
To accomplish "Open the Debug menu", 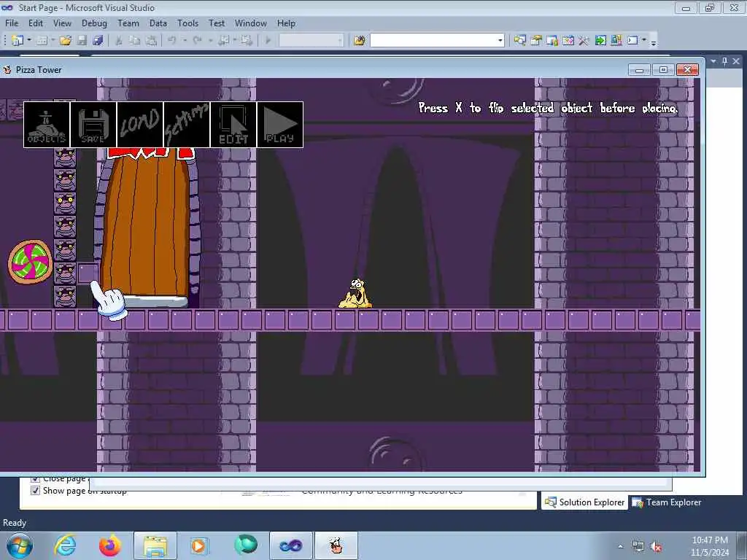I will coord(94,23).
